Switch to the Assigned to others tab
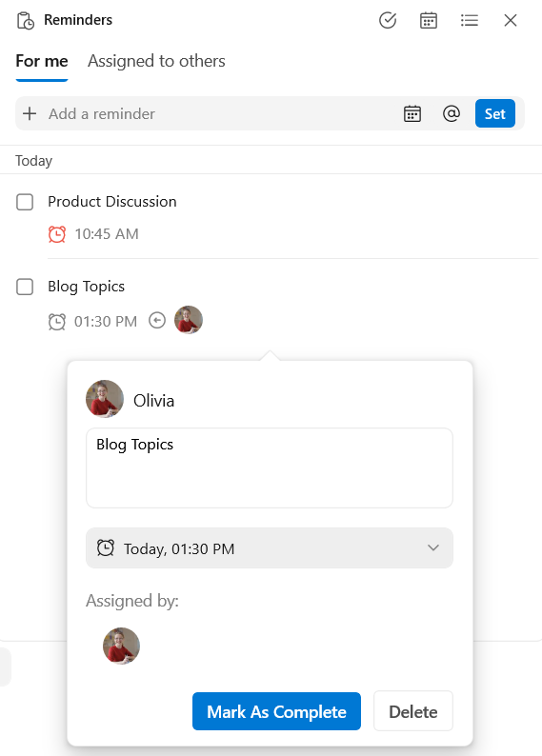 click(156, 61)
